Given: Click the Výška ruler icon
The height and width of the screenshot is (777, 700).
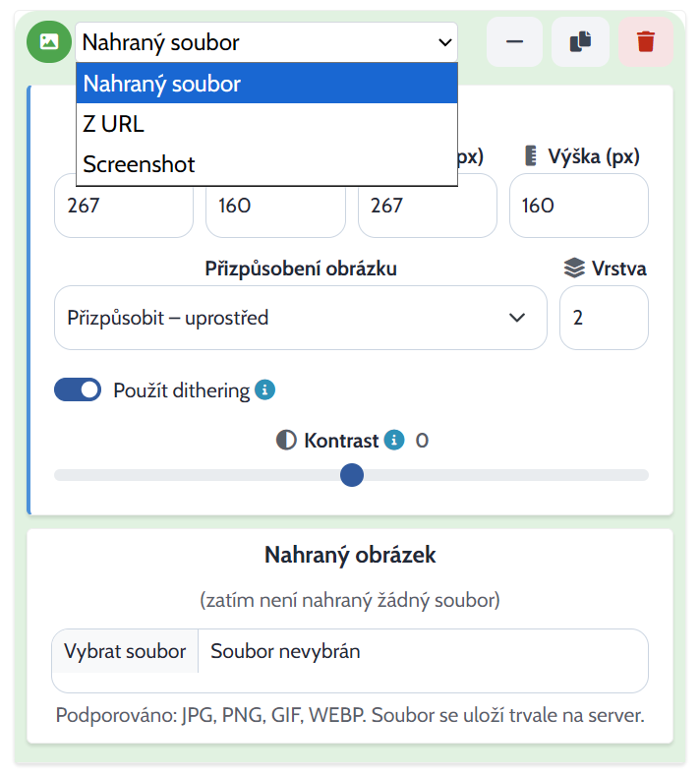Looking at the screenshot, I should 531,156.
